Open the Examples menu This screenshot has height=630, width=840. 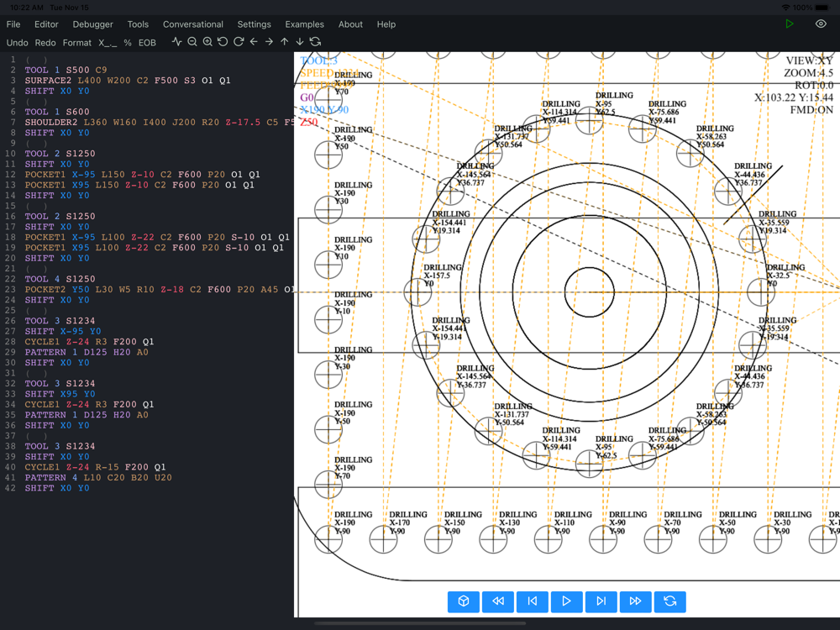point(304,24)
